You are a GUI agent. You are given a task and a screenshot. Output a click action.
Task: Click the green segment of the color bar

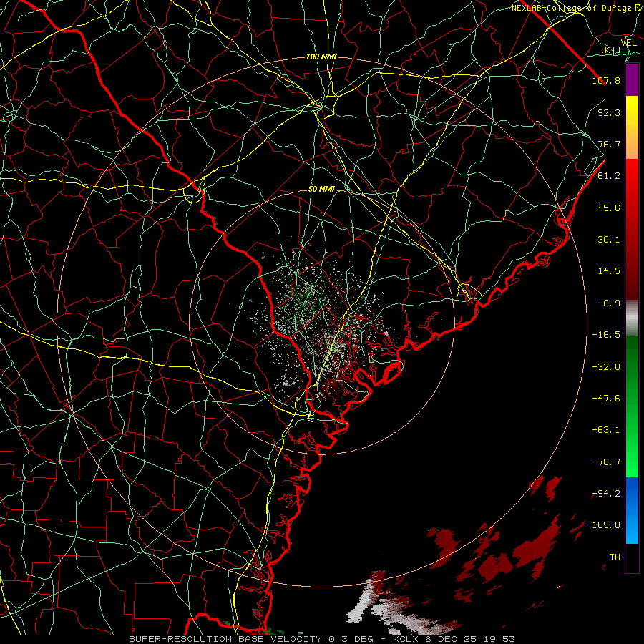[x=632, y=406]
